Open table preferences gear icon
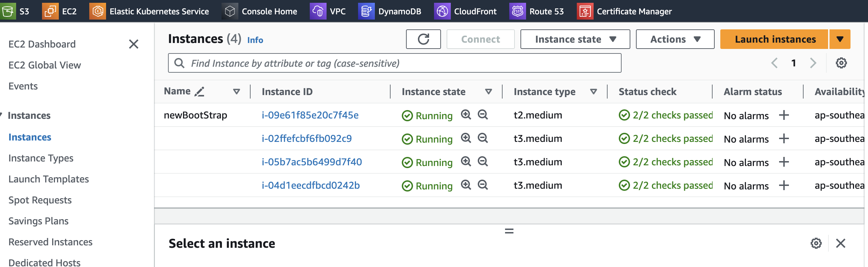The width and height of the screenshot is (868, 267). pos(841,63)
